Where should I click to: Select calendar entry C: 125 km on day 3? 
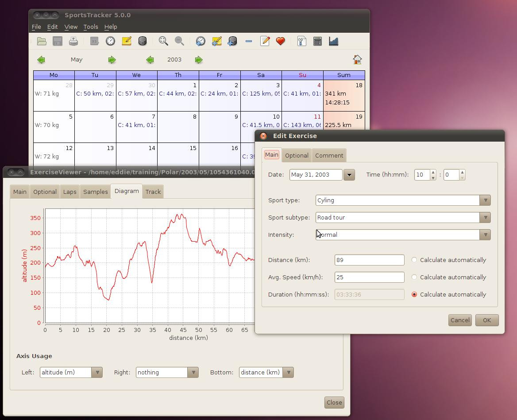(x=261, y=94)
